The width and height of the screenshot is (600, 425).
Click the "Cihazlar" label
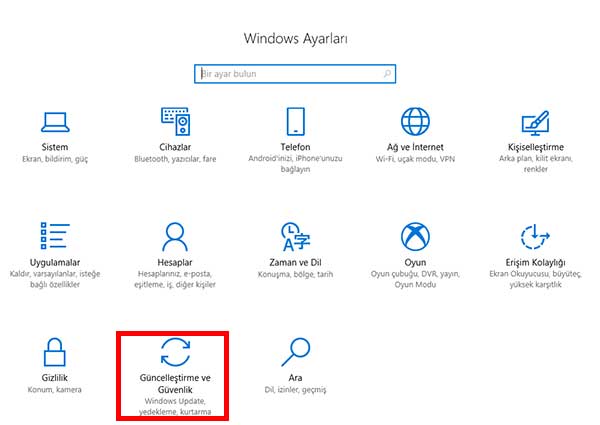pos(175,147)
